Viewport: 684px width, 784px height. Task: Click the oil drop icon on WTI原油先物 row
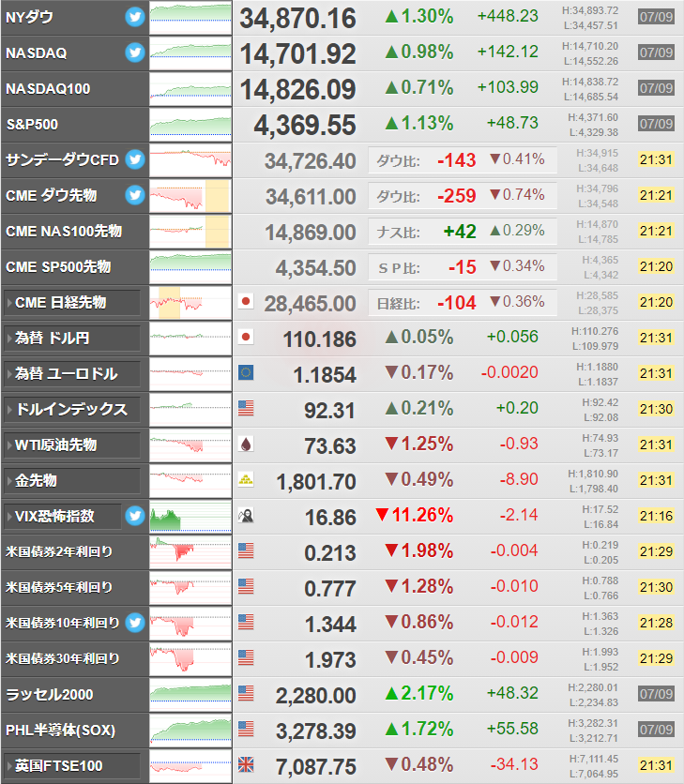coord(246,444)
